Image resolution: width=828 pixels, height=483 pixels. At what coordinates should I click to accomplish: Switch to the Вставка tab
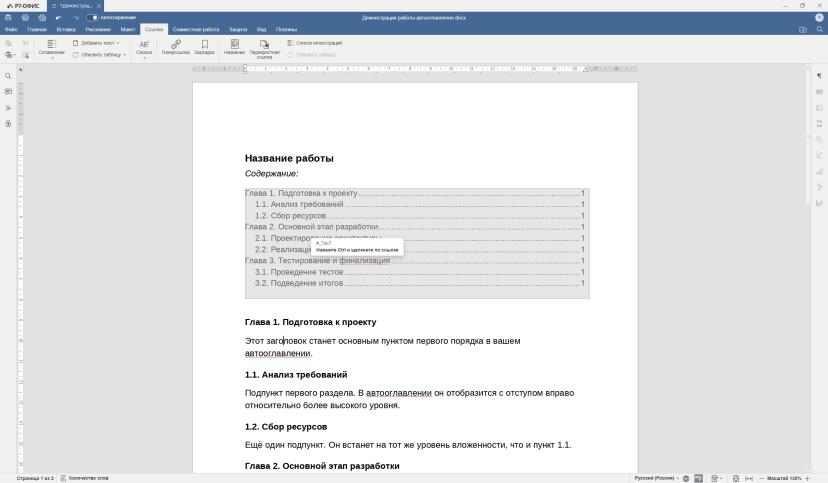click(66, 30)
